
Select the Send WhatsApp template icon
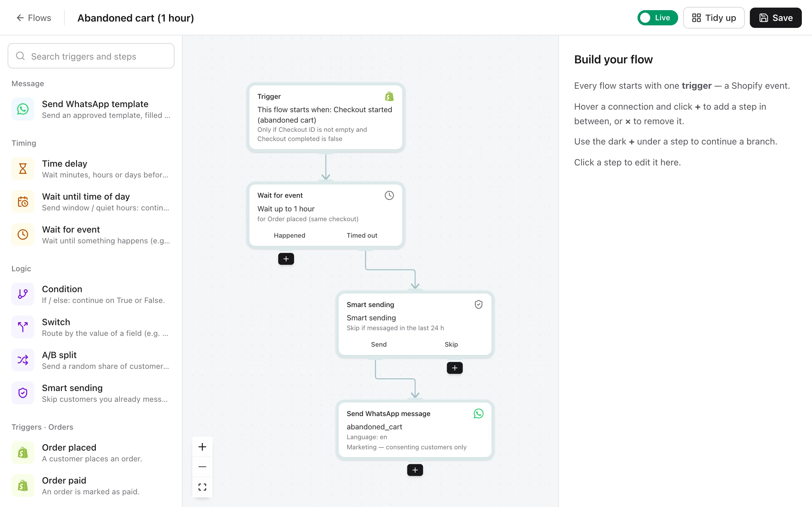coord(23,109)
